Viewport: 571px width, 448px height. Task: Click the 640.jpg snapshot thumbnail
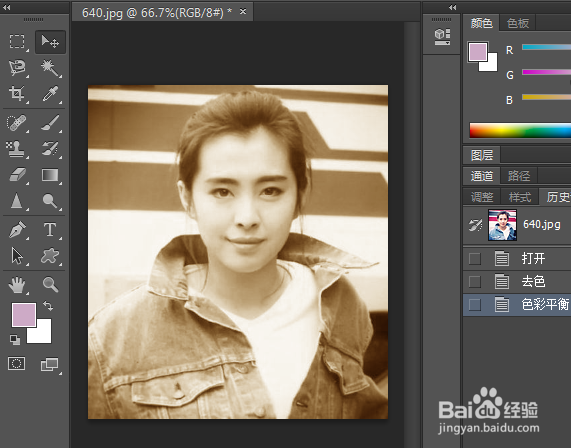click(x=502, y=225)
